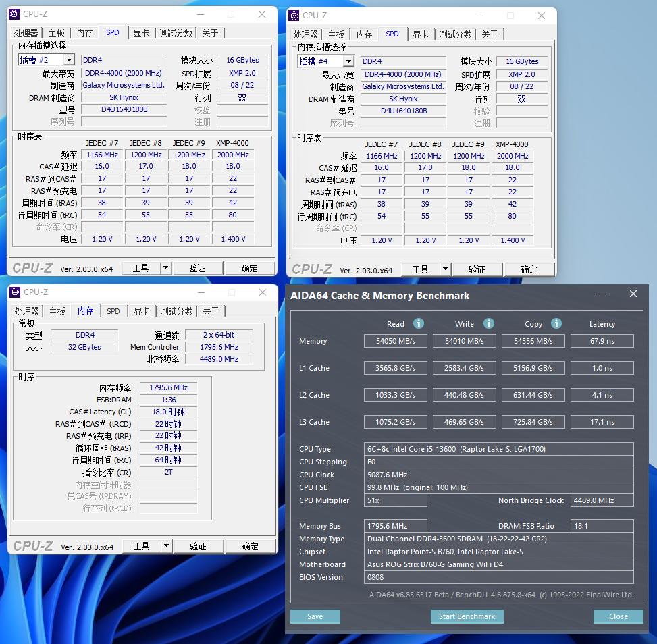This screenshot has width=657, height=644.
Task: Switch to the 处理器 tab in the top-left window
Action: [26, 32]
